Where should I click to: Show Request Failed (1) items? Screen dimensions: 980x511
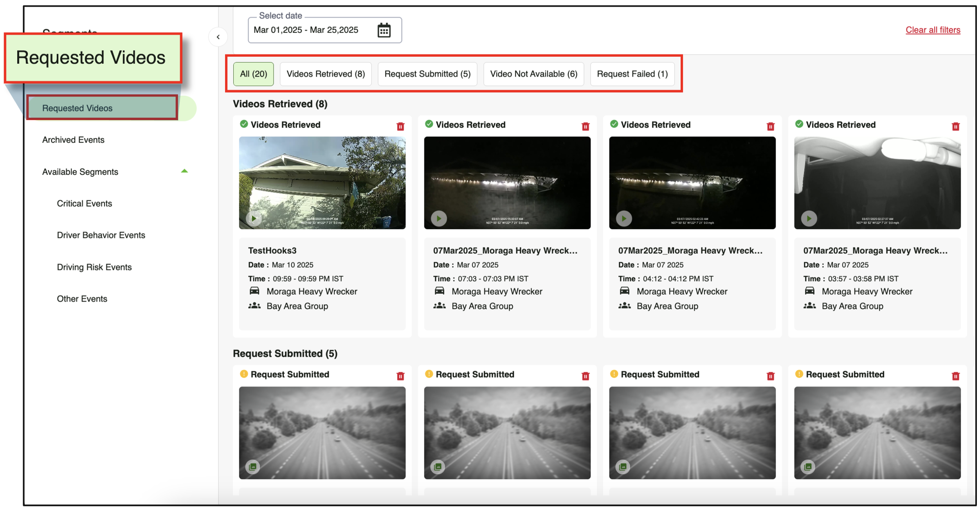[x=632, y=74]
